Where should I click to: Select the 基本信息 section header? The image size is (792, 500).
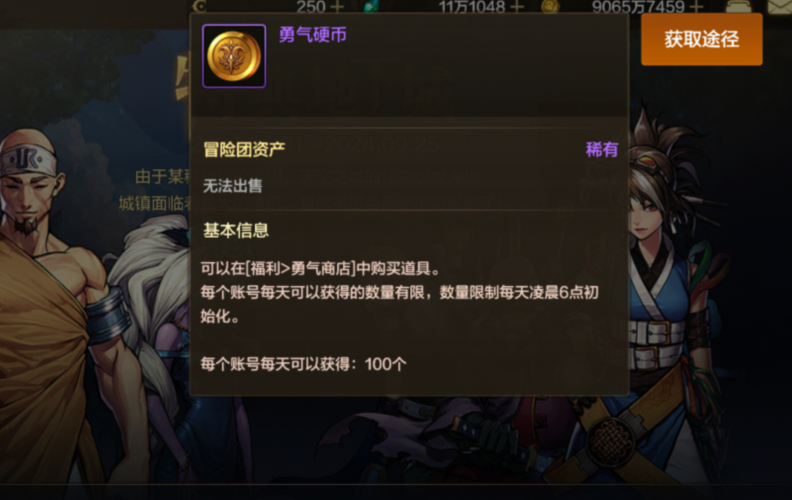click(x=236, y=230)
